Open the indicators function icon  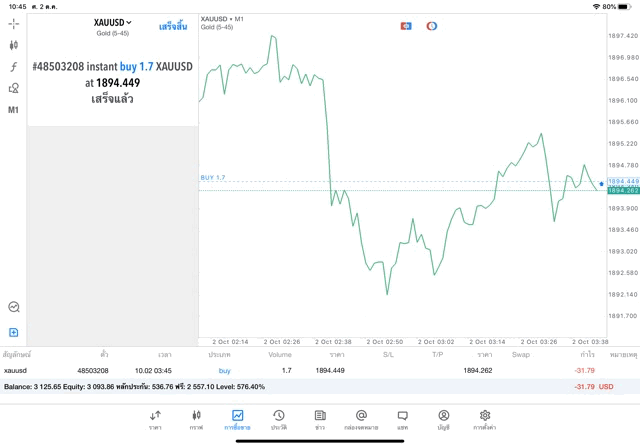coord(14,67)
